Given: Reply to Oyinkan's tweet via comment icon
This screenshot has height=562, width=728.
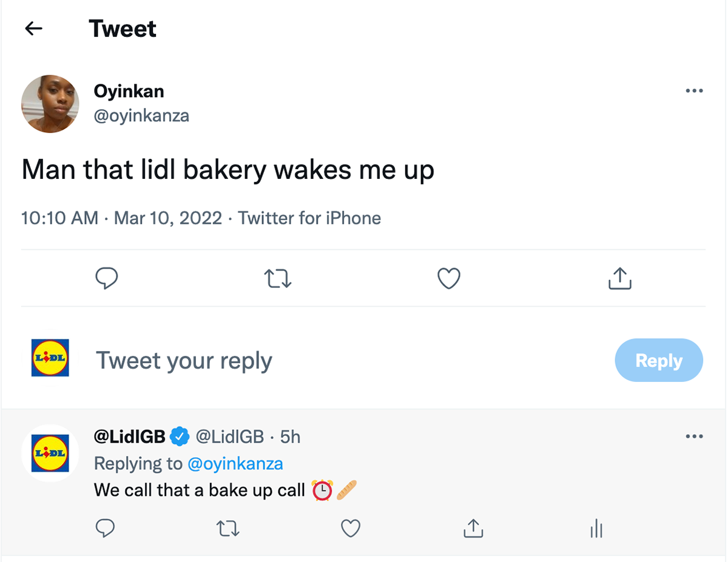Looking at the screenshot, I should click(x=107, y=278).
